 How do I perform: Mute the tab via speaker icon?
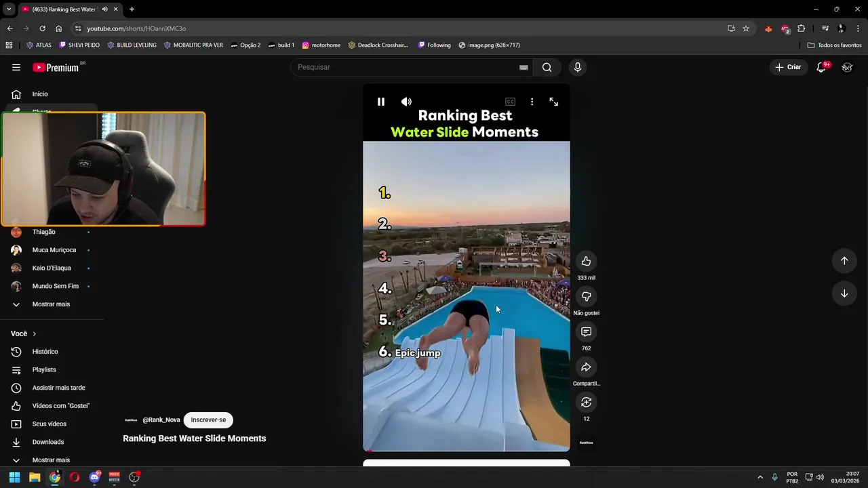pyautogui.click(x=104, y=9)
